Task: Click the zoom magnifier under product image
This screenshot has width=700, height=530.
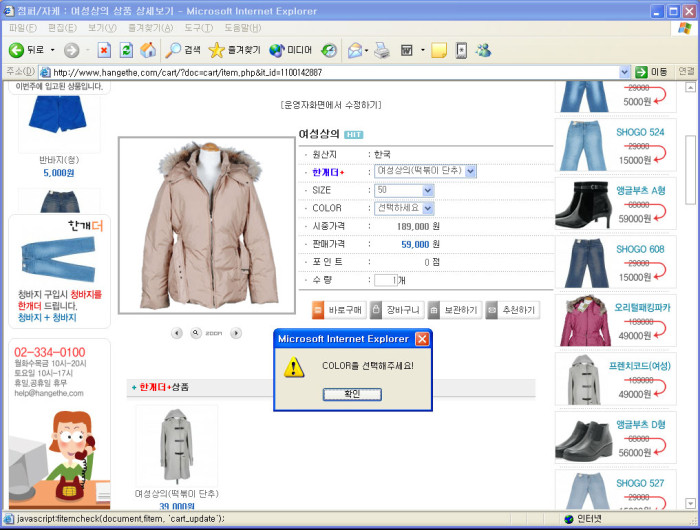Action: 196,332
